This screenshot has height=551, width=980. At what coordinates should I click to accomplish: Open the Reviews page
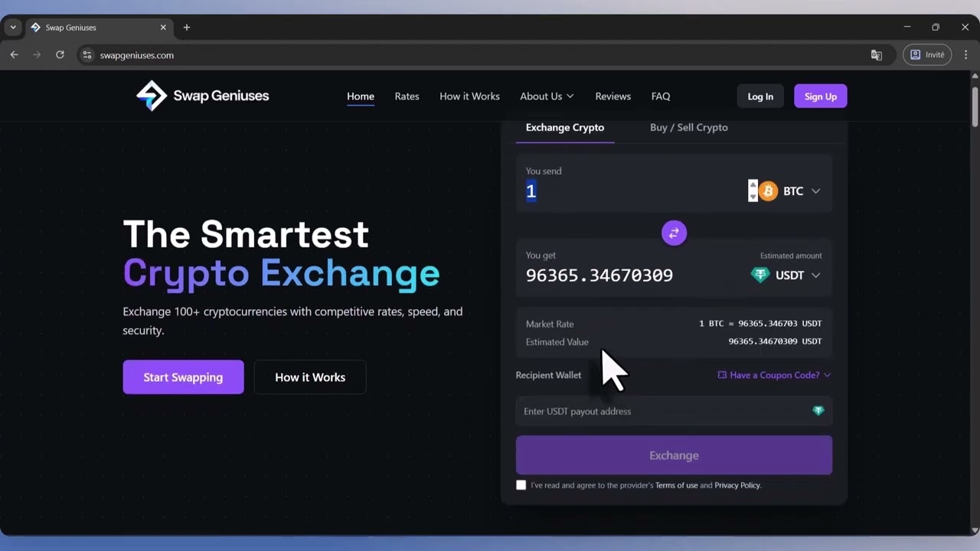(x=612, y=96)
